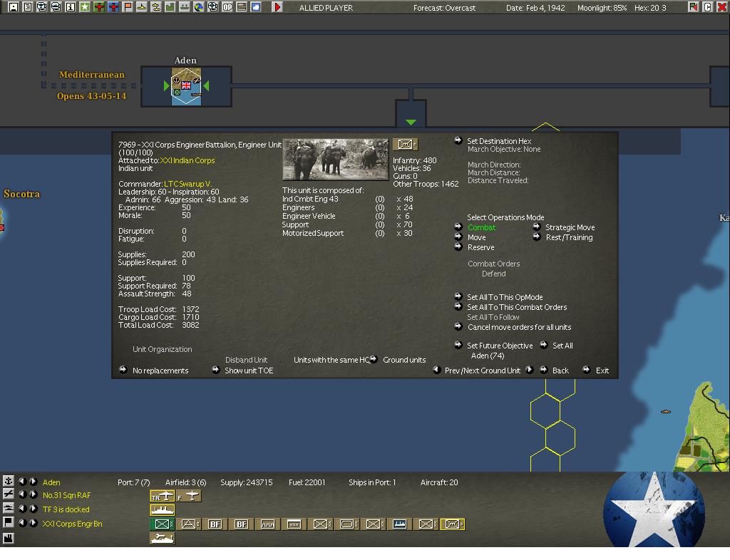Click the globe map icon in toolbar
The height and width of the screenshot is (560, 730).
pos(199,7)
